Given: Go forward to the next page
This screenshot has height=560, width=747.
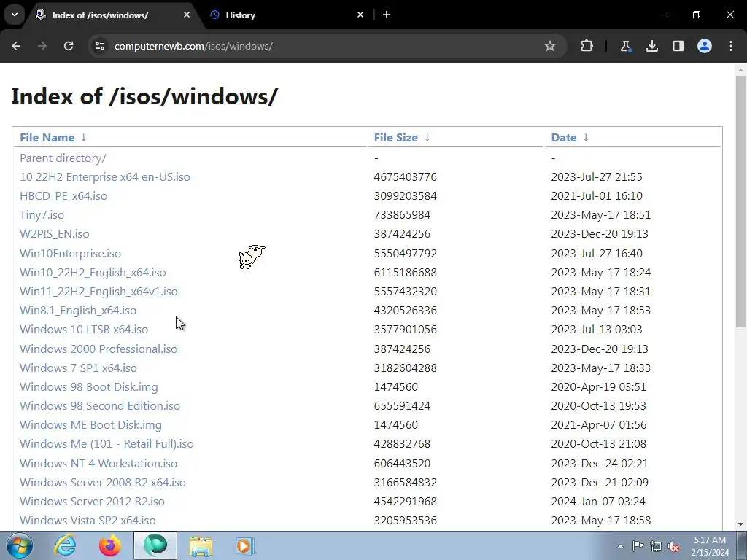Looking at the screenshot, I should (42, 46).
